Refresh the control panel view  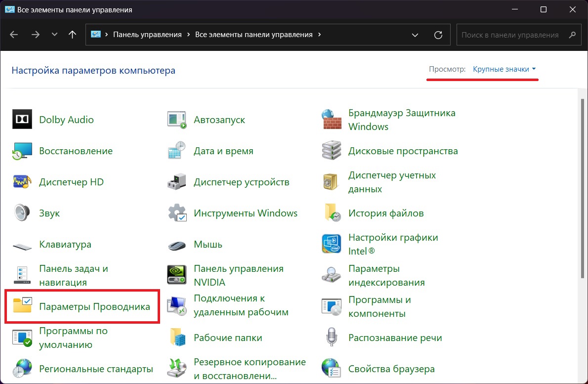point(438,35)
